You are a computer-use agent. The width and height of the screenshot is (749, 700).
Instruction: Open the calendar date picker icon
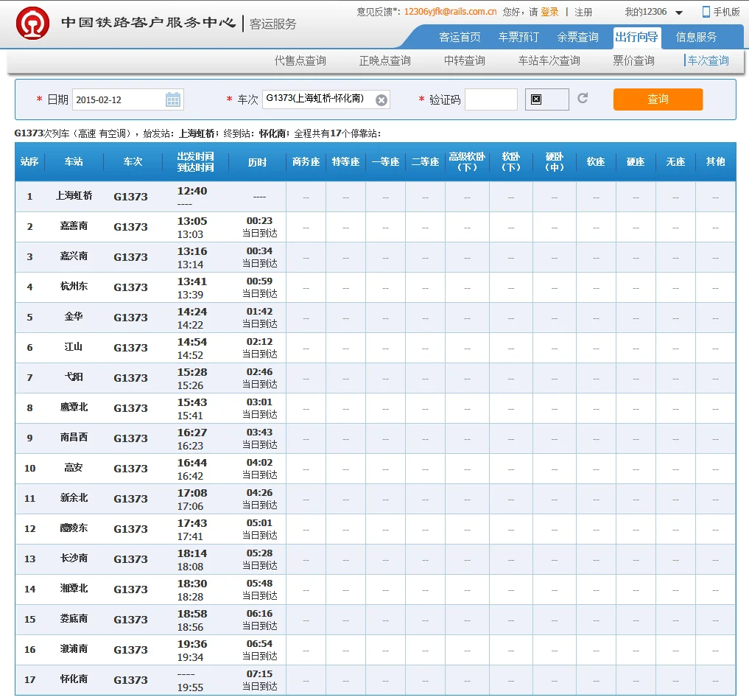(173, 99)
